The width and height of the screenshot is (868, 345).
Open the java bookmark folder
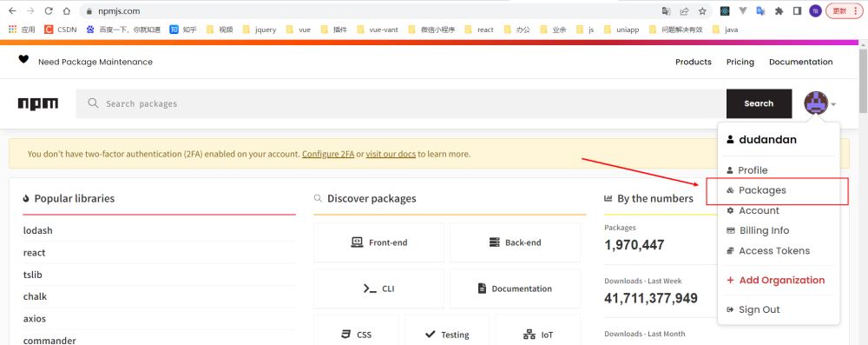tap(725, 30)
